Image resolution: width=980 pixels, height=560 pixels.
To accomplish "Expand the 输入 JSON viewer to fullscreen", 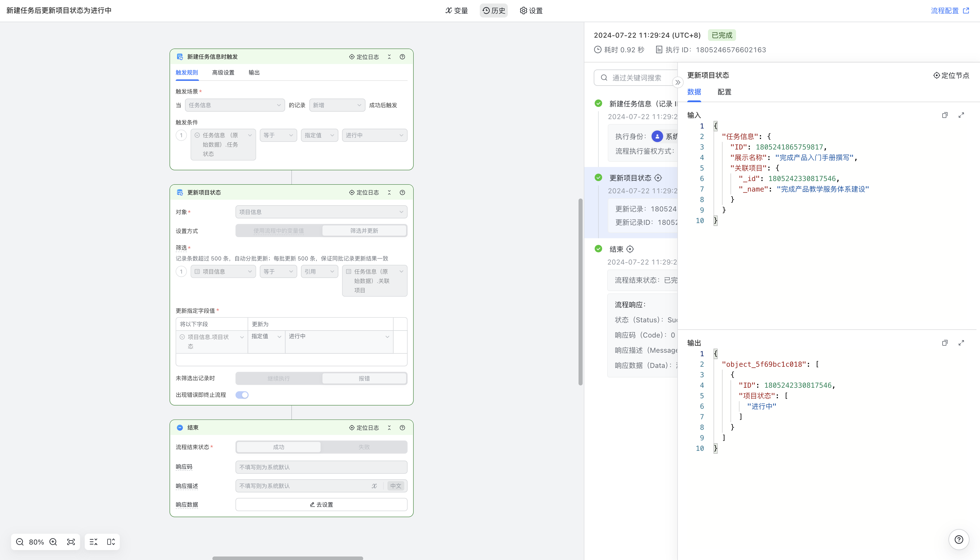I will point(961,115).
